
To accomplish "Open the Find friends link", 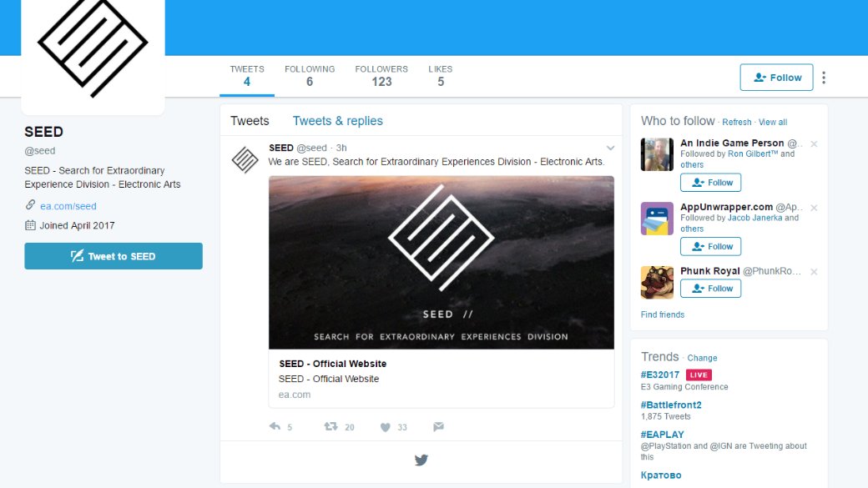I will 662,314.
